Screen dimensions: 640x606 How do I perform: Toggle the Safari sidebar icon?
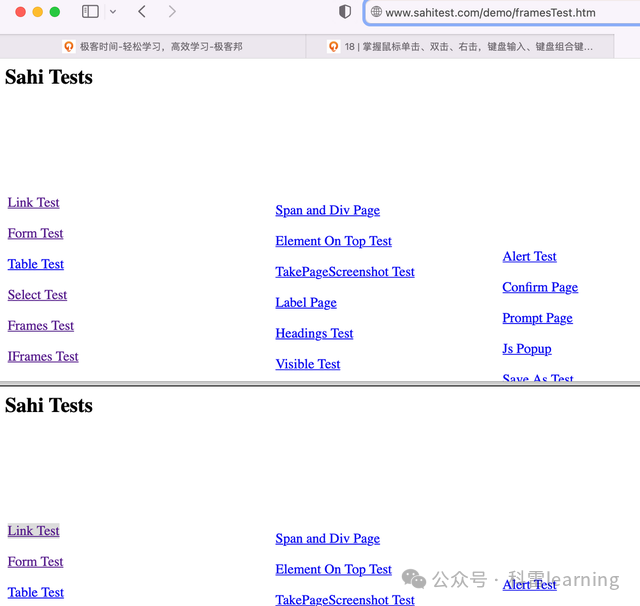[x=90, y=11]
